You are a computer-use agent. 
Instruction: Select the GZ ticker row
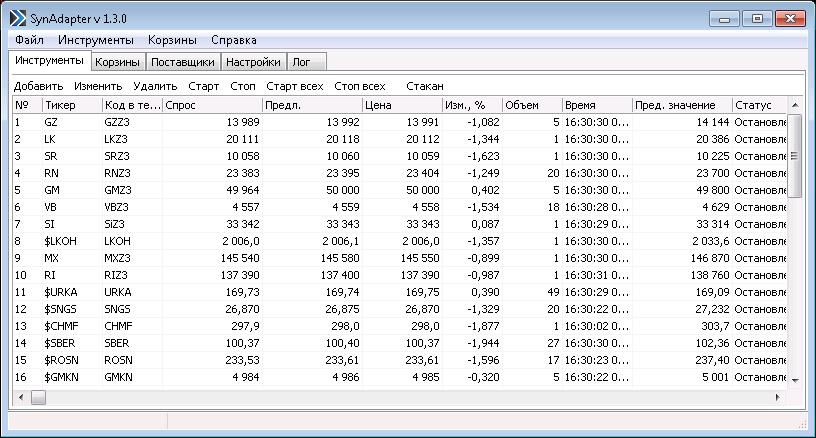point(400,122)
